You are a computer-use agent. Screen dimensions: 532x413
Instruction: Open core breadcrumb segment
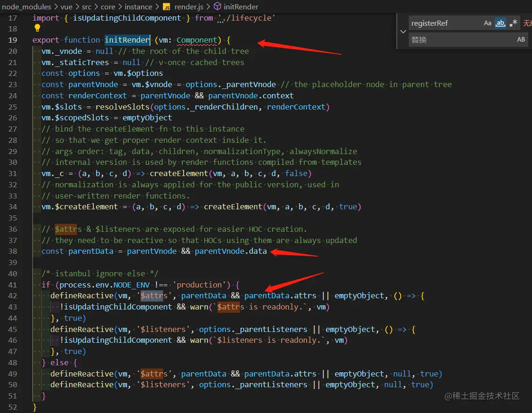(x=108, y=7)
